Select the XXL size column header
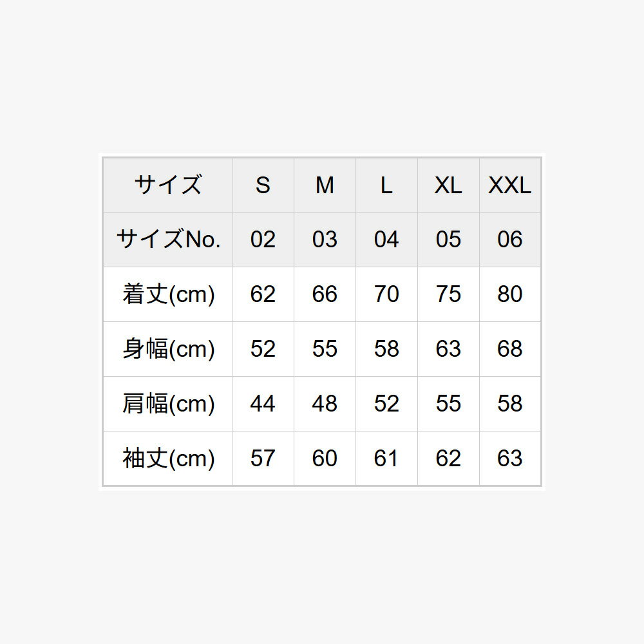 coord(509,185)
